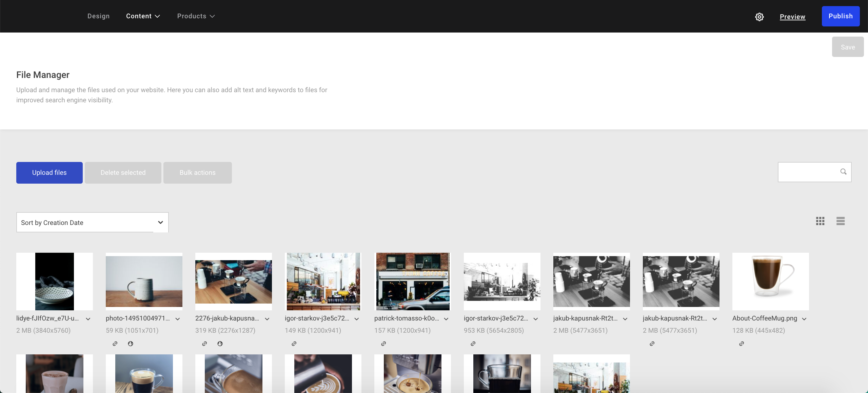The height and width of the screenshot is (393, 868).
Task: Click link icon under 953 KB igor-starkov file
Action: click(473, 344)
